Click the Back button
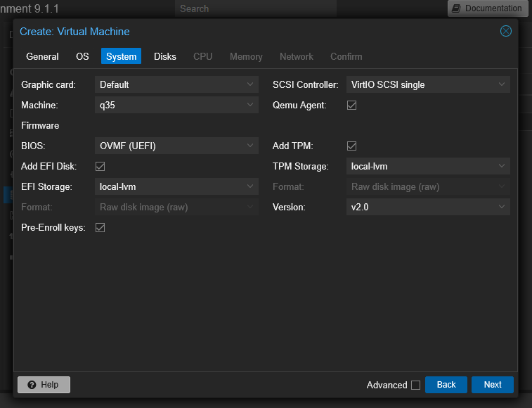This screenshot has width=532, height=408. [x=446, y=385]
